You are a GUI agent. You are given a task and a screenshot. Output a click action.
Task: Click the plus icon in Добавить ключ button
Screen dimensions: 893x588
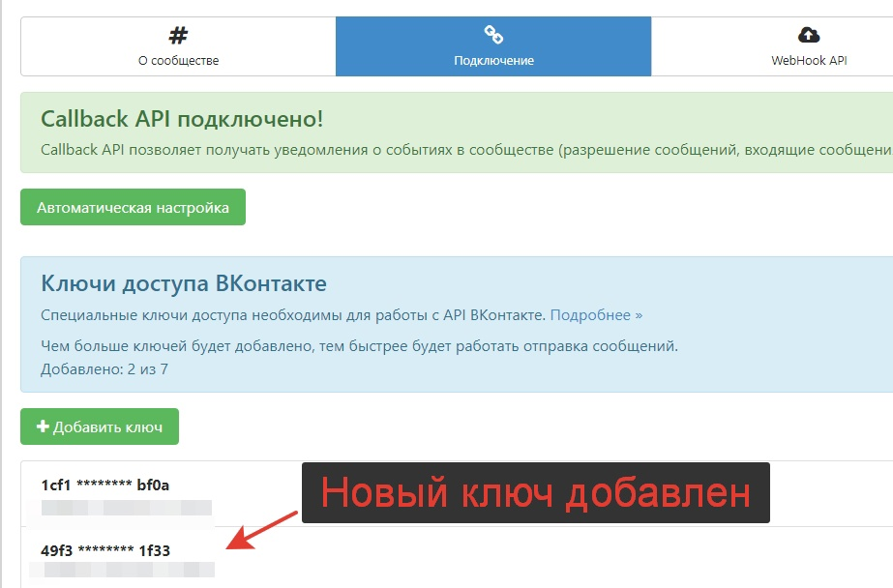tap(44, 426)
